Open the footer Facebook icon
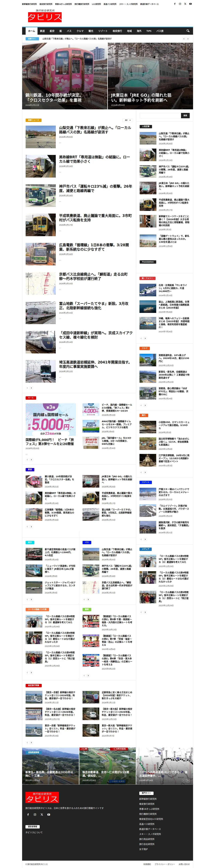The image size is (215, 868). tap(28, 814)
